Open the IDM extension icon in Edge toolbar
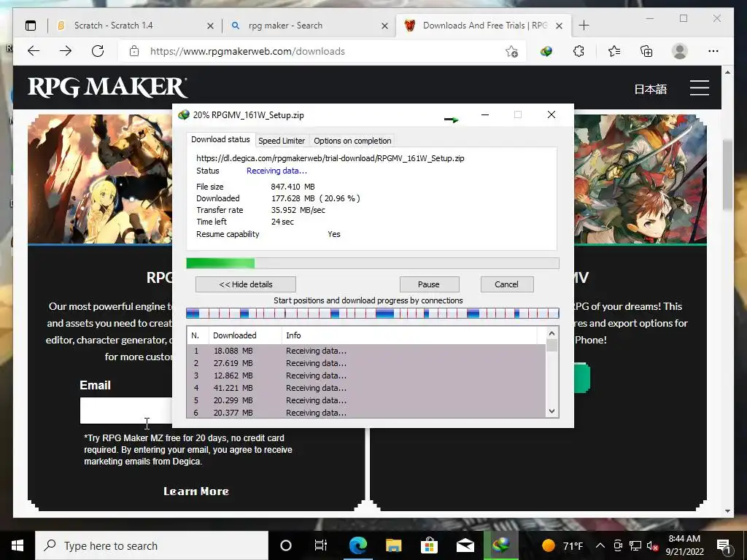Image resolution: width=747 pixels, height=560 pixels. [546, 51]
